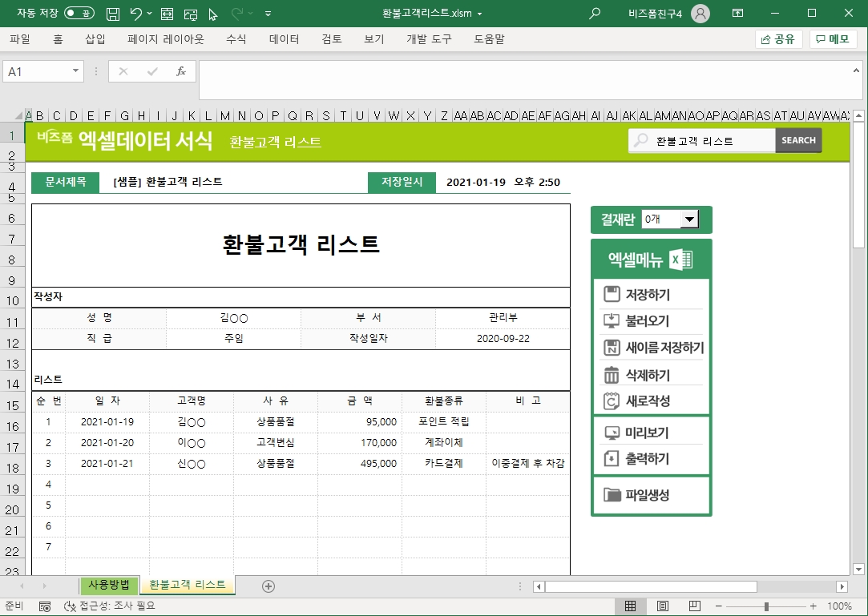Image resolution: width=868 pixels, height=616 pixels.
Task: Switch to the 사용방법 sheet tab
Action: coord(109,585)
